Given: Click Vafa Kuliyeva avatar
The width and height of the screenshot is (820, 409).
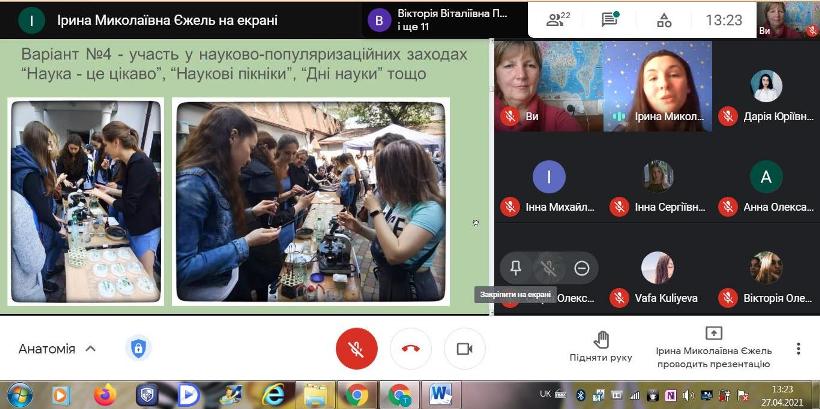Looking at the screenshot, I should click(657, 268).
